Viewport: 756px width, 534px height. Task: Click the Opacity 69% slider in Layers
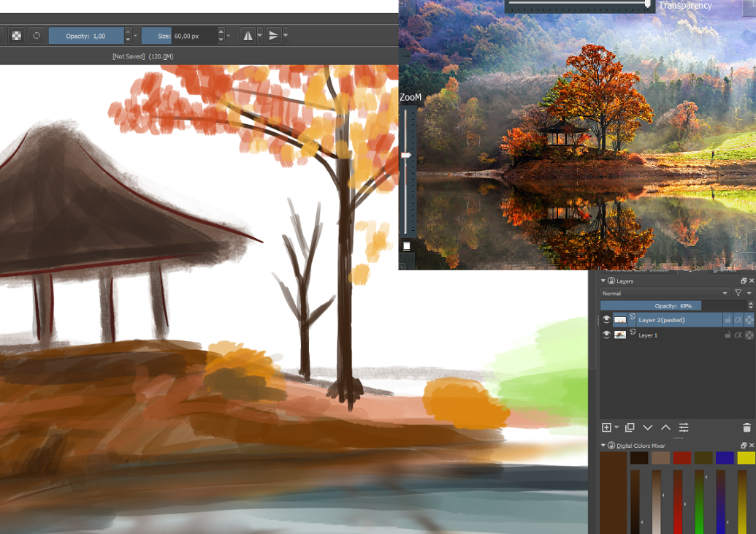(650, 305)
